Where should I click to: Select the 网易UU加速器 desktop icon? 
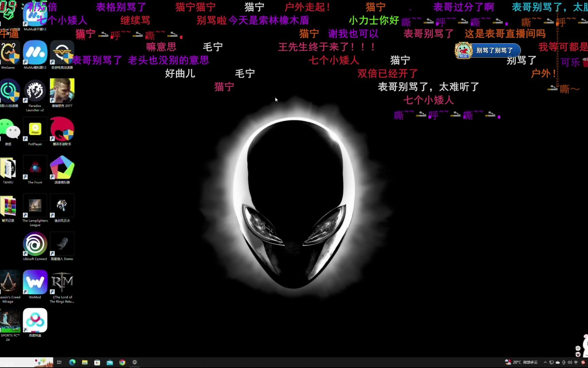pyautogui.click(x=9, y=93)
